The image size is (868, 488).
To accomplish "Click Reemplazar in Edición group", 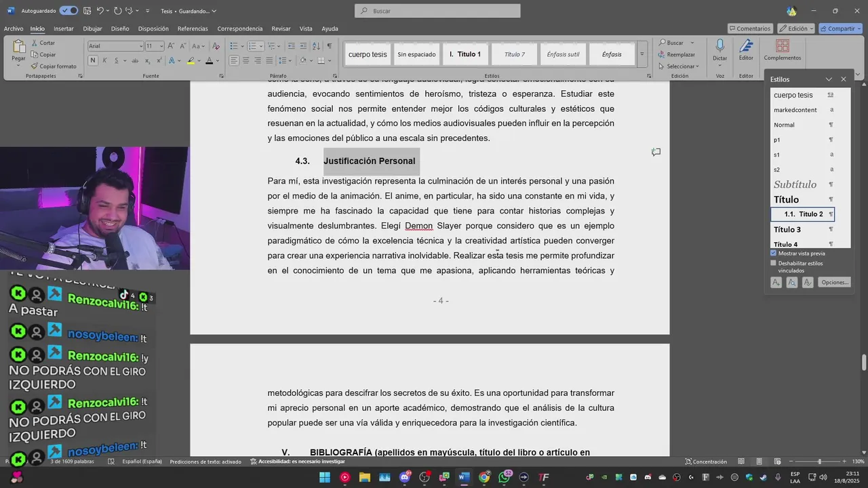I will 677,54.
